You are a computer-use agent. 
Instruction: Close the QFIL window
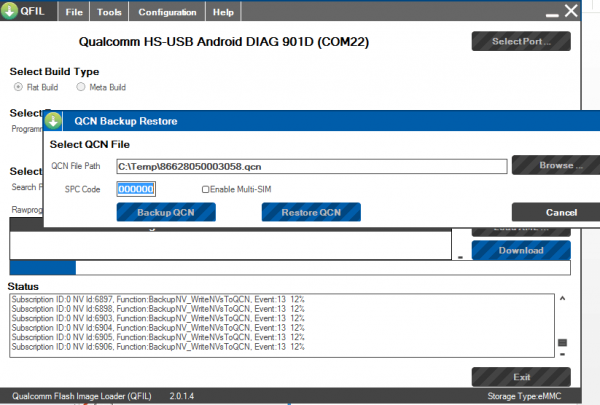pyautogui.click(x=571, y=11)
